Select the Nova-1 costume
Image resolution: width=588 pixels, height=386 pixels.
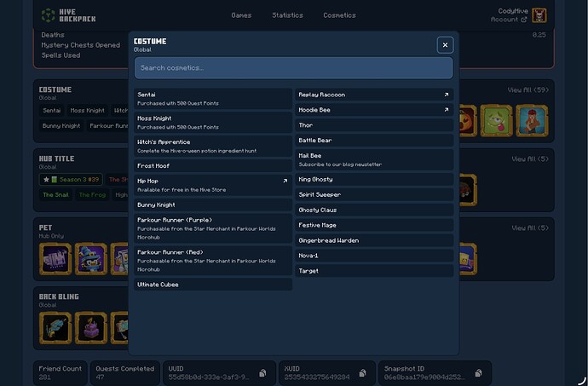pyautogui.click(x=374, y=256)
